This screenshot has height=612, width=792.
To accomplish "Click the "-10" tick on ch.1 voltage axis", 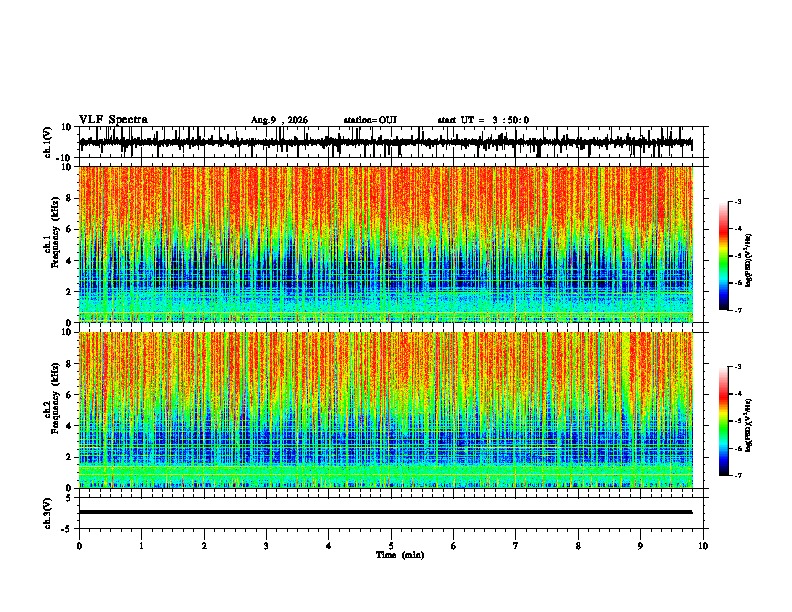I will pyautogui.click(x=65, y=158).
